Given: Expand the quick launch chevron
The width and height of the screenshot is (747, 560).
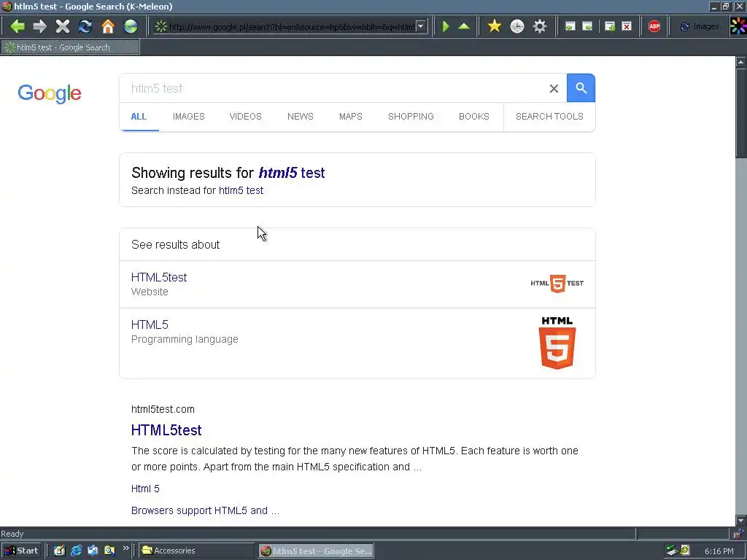Looking at the screenshot, I should (x=125, y=548).
